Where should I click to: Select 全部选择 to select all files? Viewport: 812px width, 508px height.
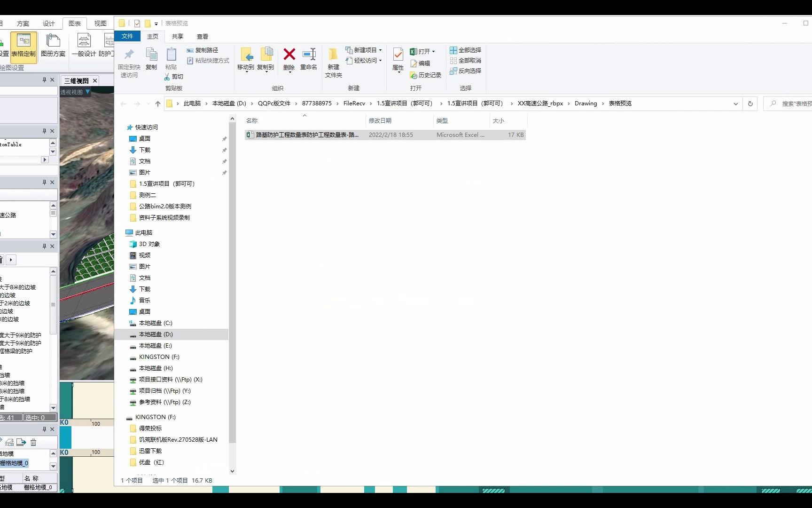click(465, 50)
